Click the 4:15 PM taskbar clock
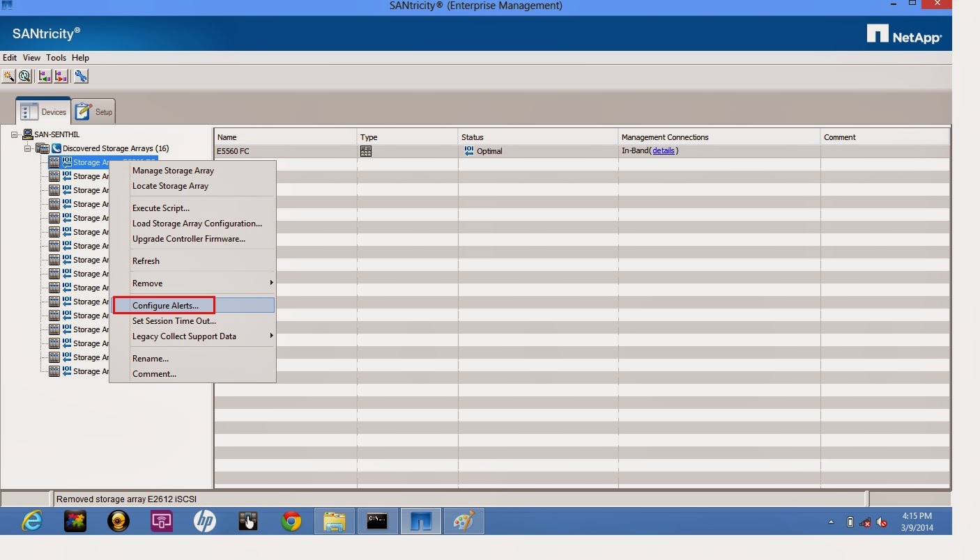Viewport: 980px width, 560px height. (917, 516)
